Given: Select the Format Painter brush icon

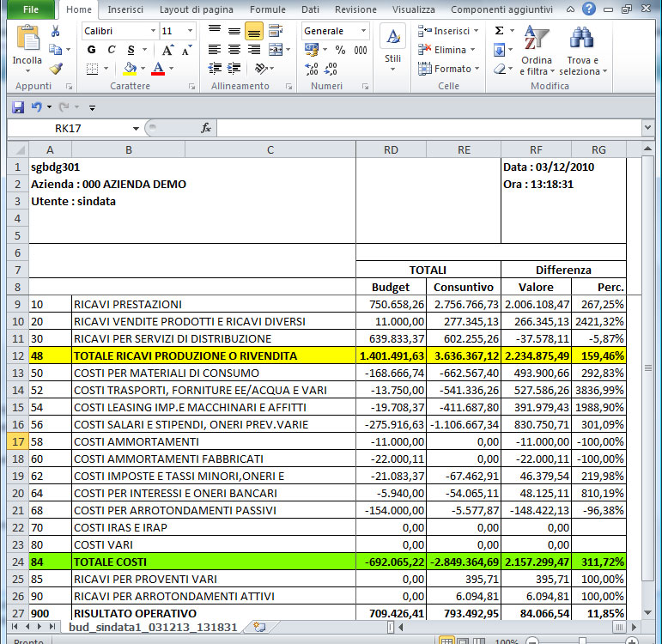Looking at the screenshot, I should pyautogui.click(x=55, y=69).
